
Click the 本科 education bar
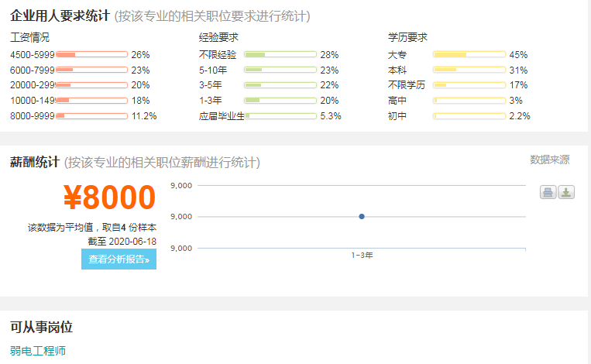[469, 70]
